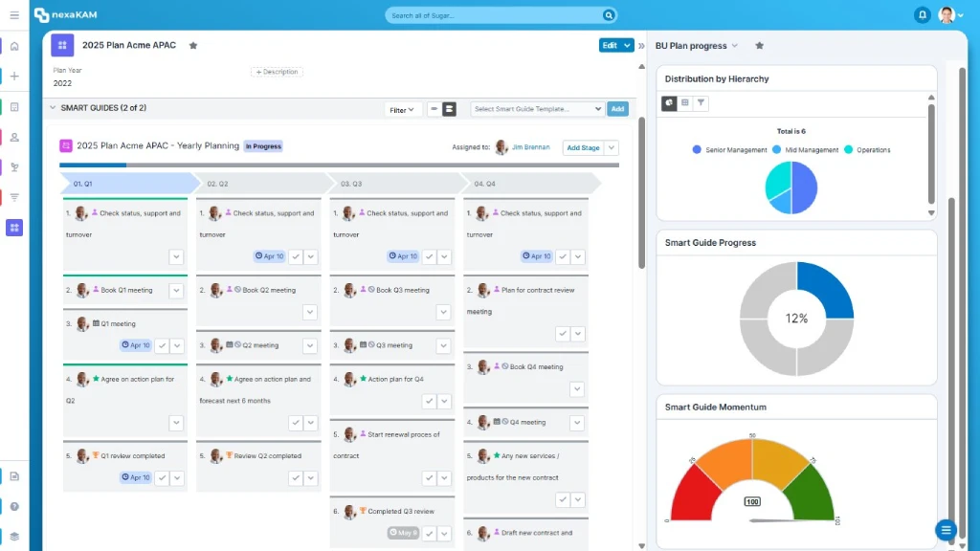Click the search magnifier icon
Image resolution: width=980 pixels, height=551 pixels.
(608, 15)
